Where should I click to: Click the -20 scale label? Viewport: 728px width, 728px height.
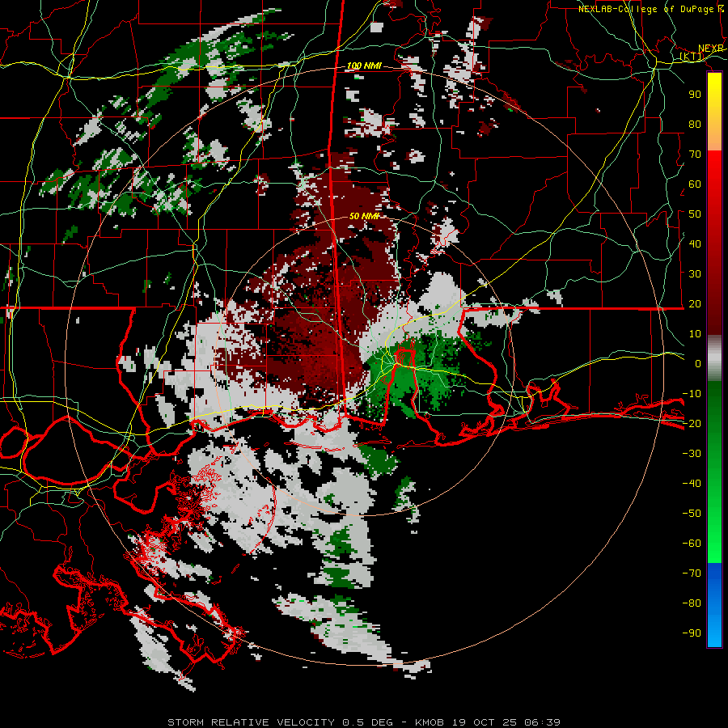click(692, 424)
